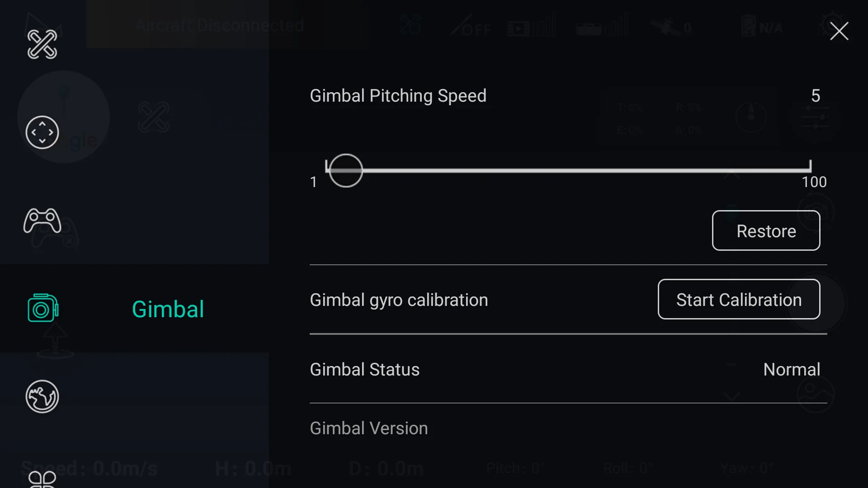Select the circular directional-arrows sidebar icon

point(42,132)
